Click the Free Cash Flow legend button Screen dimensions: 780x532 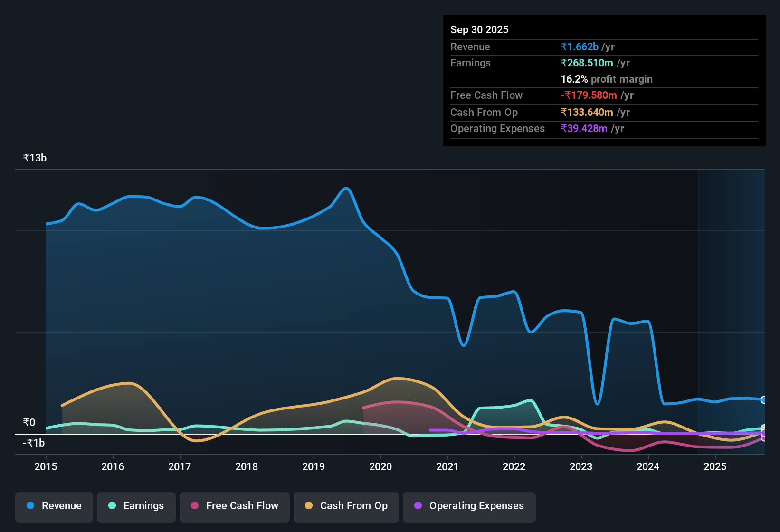[234, 506]
